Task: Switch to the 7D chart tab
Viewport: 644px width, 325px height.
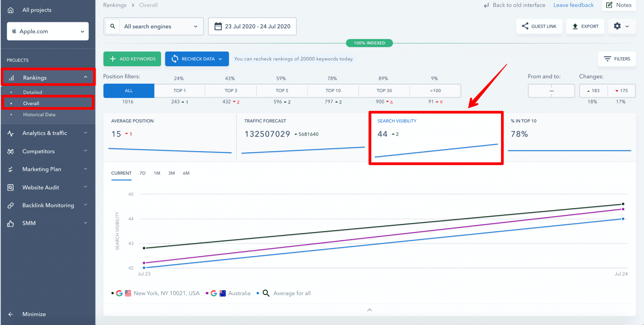Action: point(143,173)
